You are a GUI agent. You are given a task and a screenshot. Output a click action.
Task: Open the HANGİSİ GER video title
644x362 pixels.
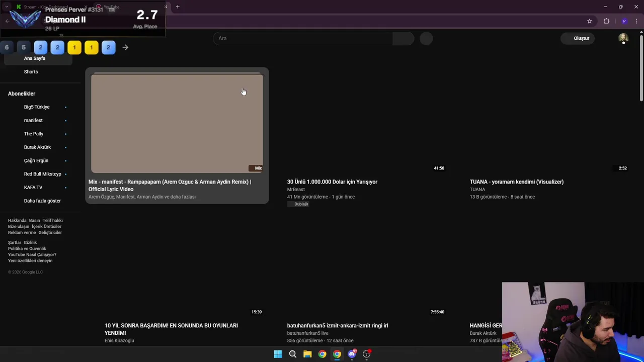pyautogui.click(x=486, y=326)
